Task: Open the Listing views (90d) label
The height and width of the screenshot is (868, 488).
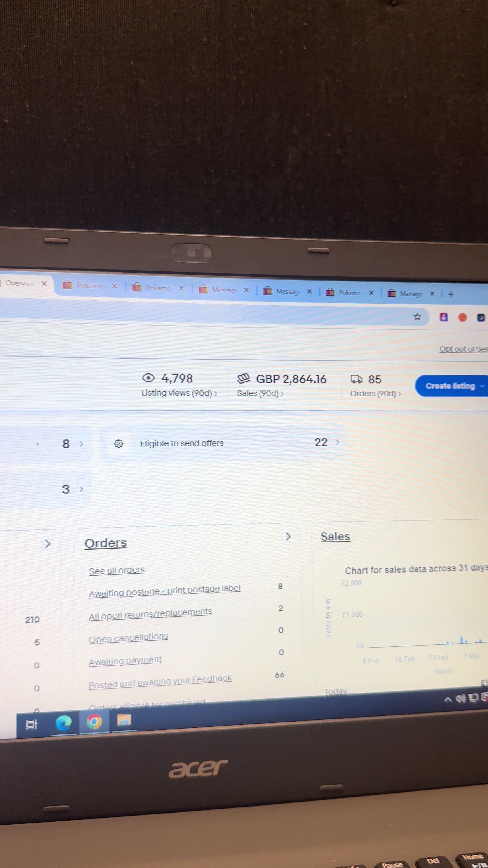Action: (x=176, y=393)
